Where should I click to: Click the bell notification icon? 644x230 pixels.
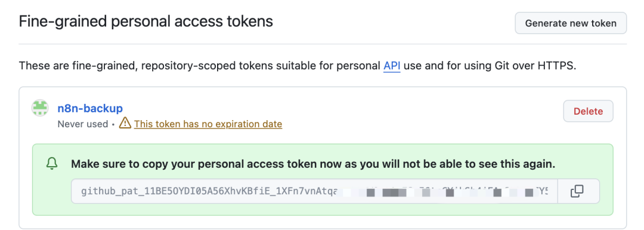(x=52, y=164)
